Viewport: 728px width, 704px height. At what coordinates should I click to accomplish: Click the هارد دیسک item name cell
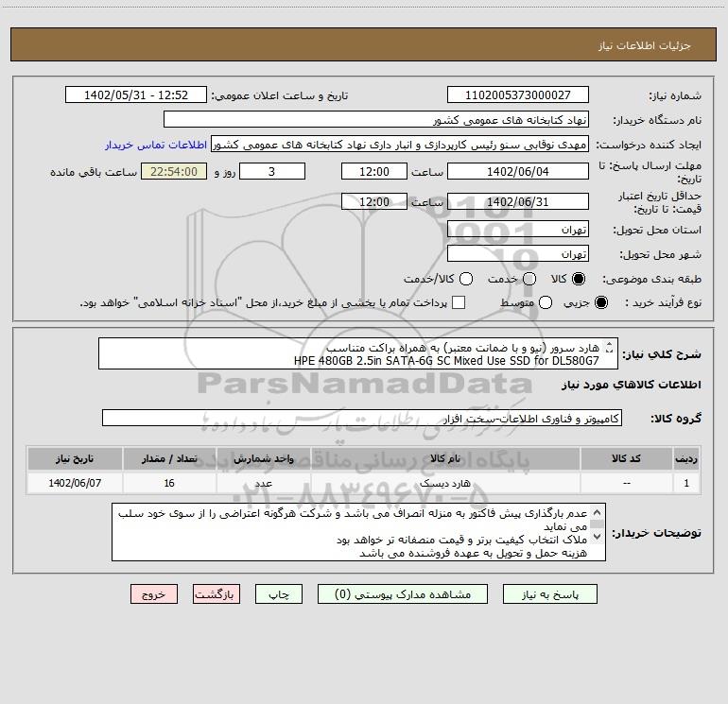click(x=444, y=483)
